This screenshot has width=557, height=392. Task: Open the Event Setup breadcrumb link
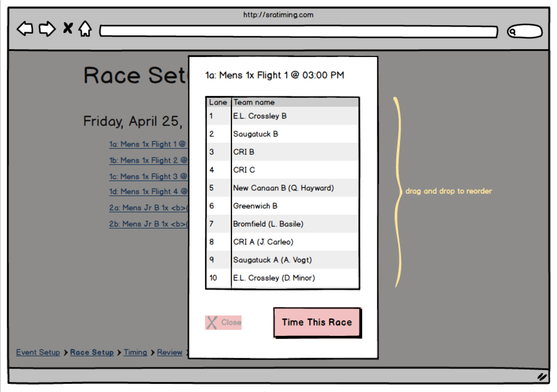(x=38, y=352)
